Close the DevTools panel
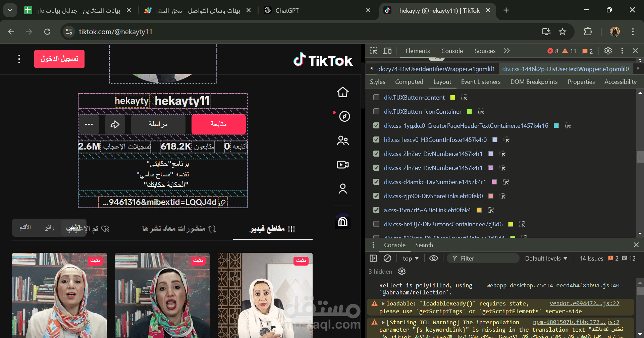Screen dimensions: 644x338 click(x=635, y=51)
